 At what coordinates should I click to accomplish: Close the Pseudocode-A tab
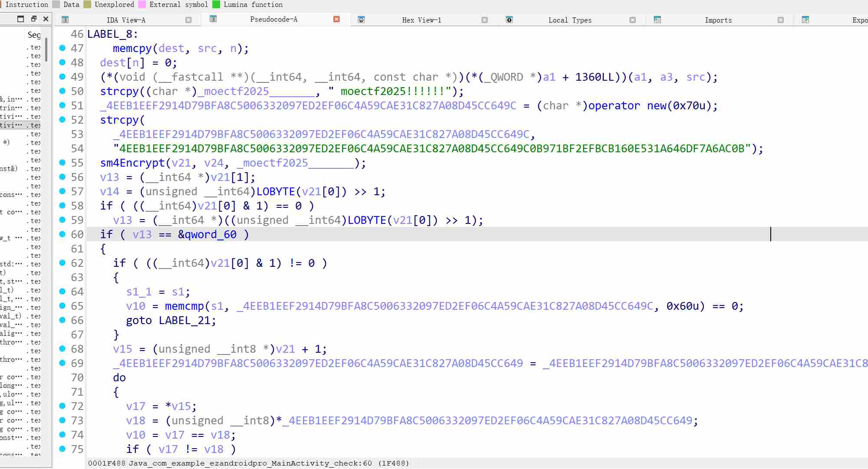pyautogui.click(x=337, y=19)
